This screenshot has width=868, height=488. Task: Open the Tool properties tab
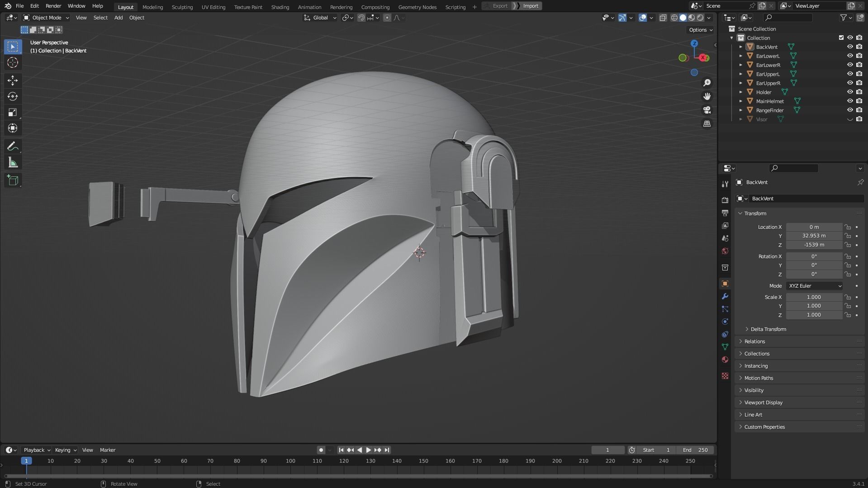pyautogui.click(x=725, y=184)
